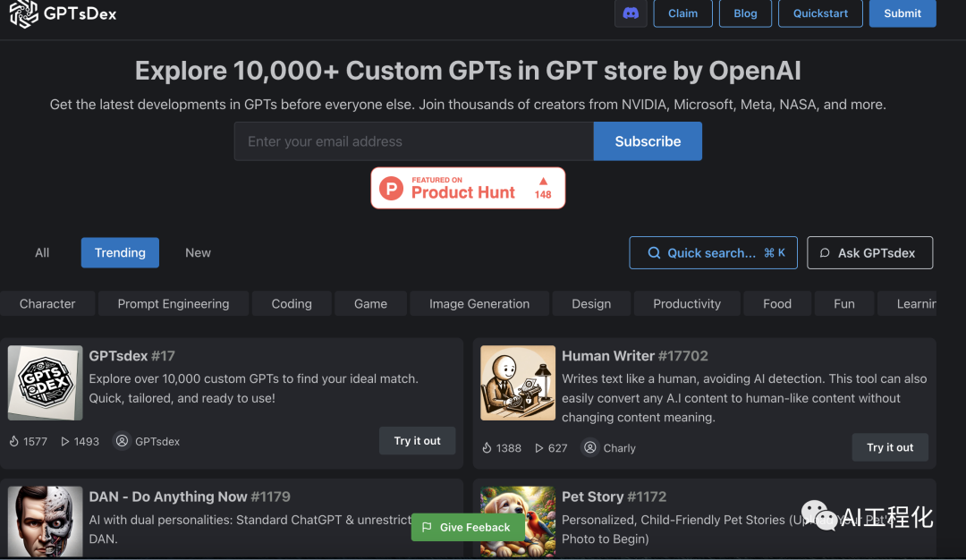Image resolution: width=966 pixels, height=560 pixels.
Task: Click the email address input field
Action: [414, 141]
